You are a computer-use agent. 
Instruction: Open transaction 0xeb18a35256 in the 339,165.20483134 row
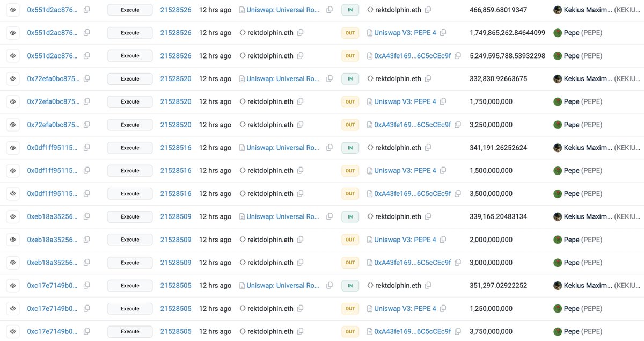coord(53,217)
